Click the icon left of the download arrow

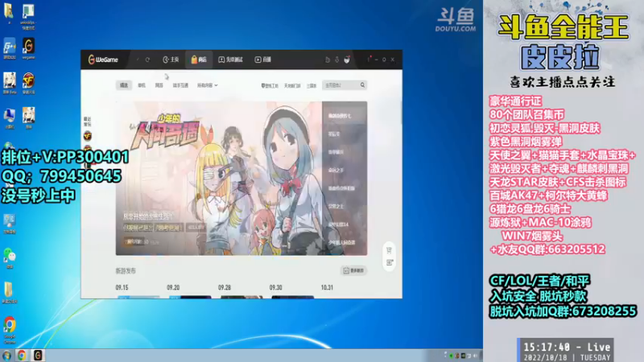click(328, 60)
